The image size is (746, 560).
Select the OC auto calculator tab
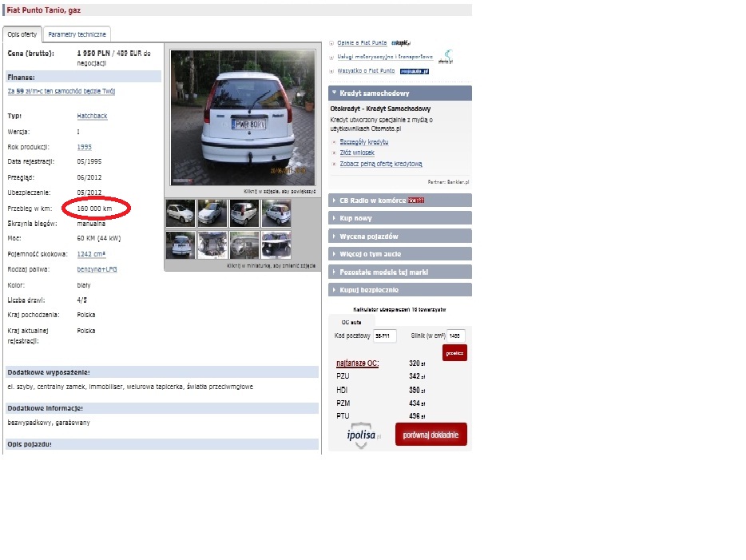[351, 322]
